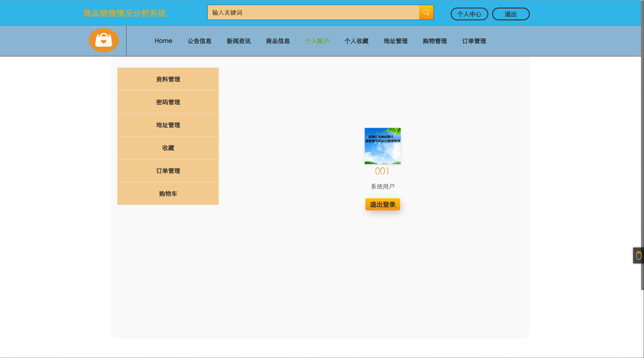644x358 pixels.
Task: Click the floating widget icon at right edge
Action: [x=638, y=255]
